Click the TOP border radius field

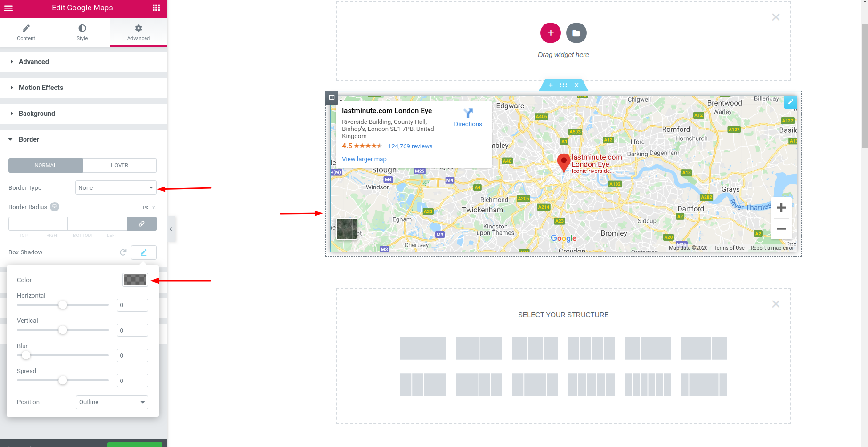point(23,224)
